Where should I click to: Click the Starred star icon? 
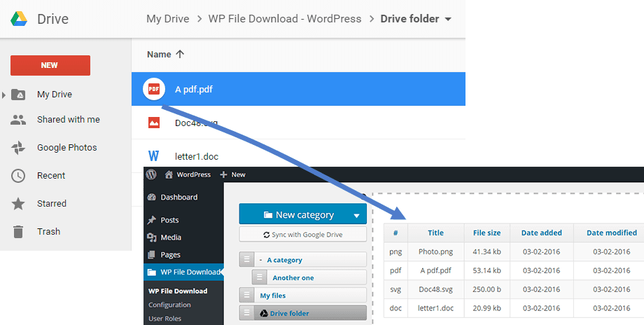[x=19, y=204]
